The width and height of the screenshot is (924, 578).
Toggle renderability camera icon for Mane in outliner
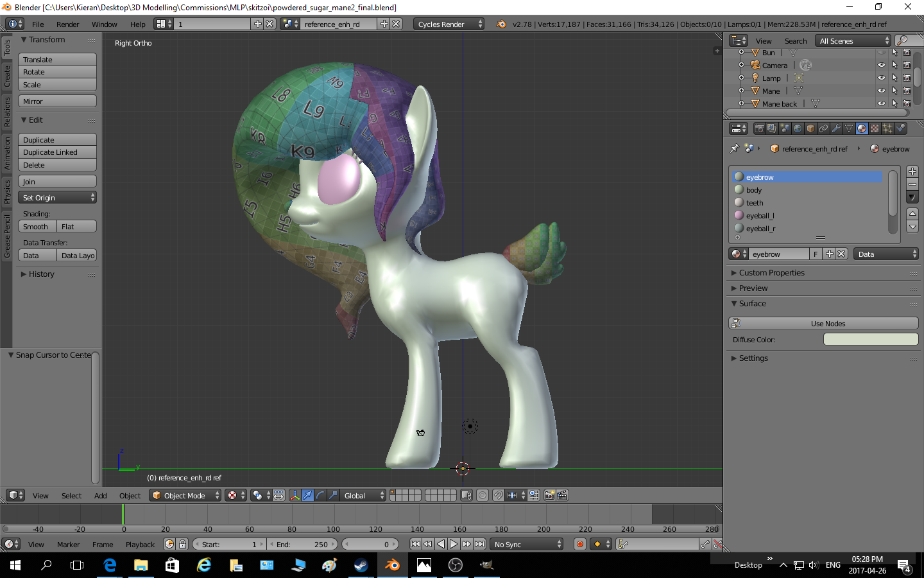point(907,91)
